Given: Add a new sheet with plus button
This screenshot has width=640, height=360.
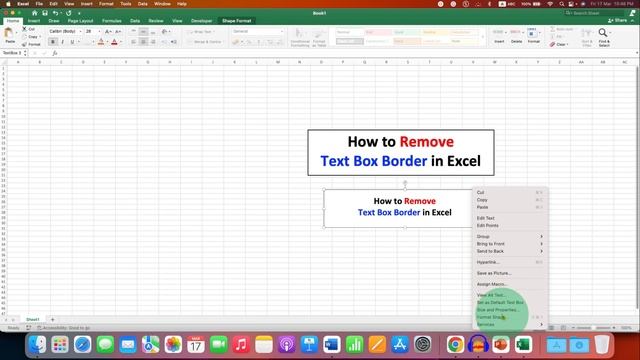Looking at the screenshot, I should pos(52,320).
